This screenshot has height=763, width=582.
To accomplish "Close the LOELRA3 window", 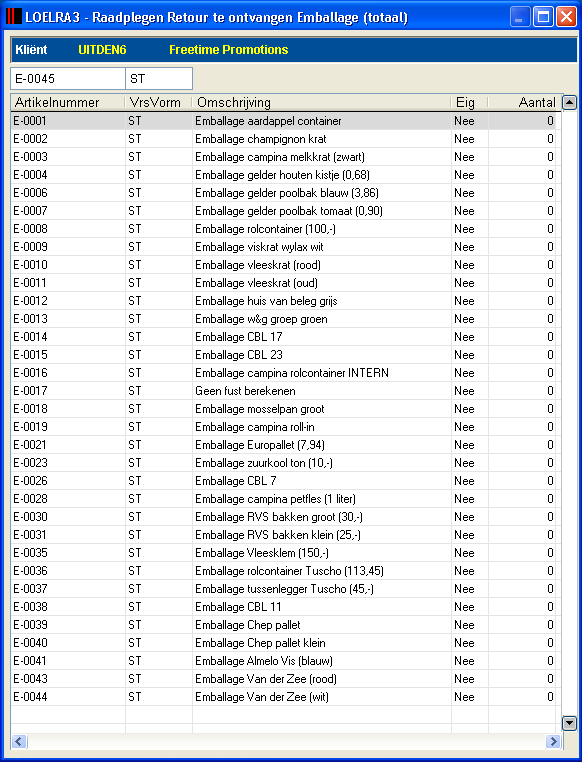I will point(566,18).
